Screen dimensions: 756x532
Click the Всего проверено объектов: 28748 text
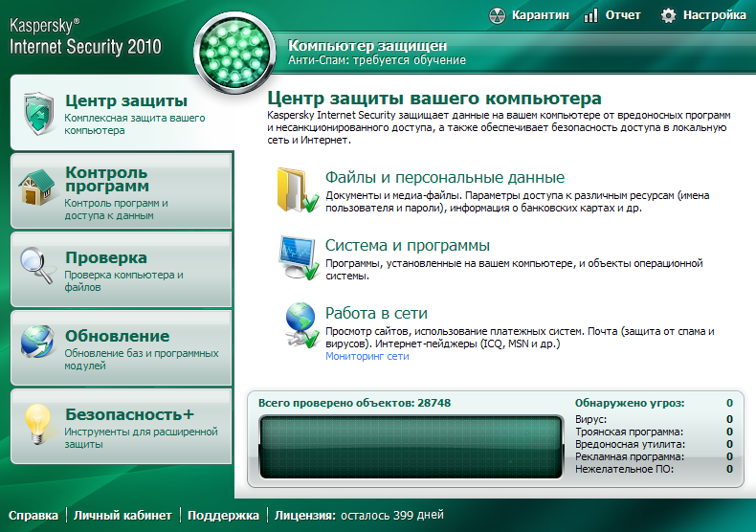click(x=354, y=403)
